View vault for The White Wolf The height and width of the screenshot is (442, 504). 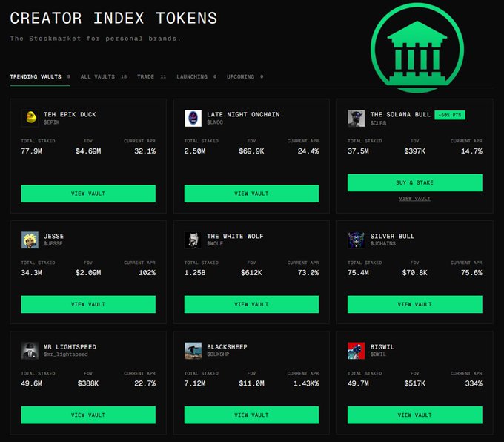251,304
